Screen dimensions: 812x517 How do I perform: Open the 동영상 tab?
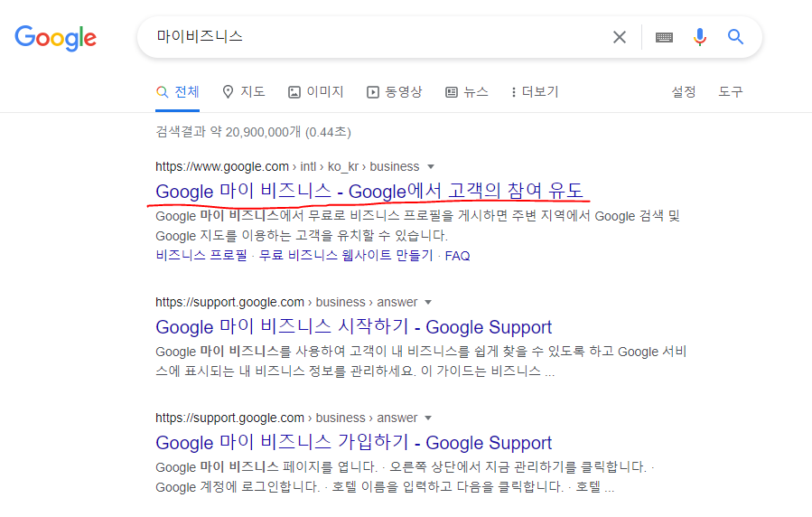tap(395, 92)
